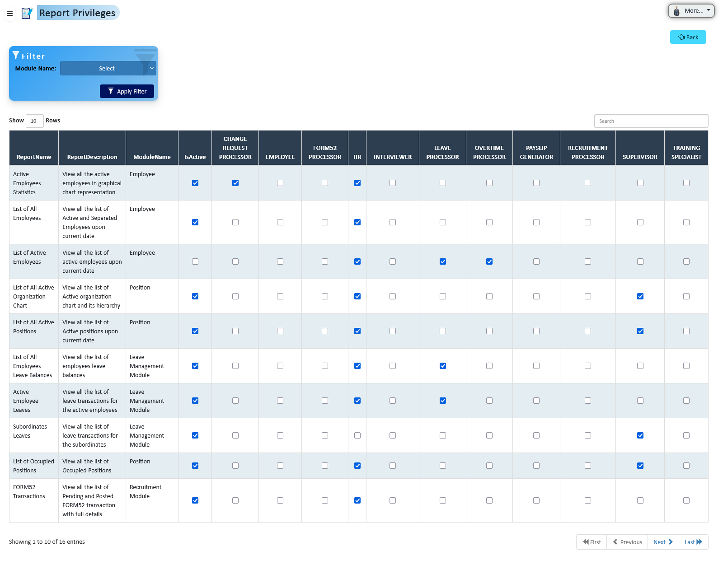Click the Back button
This screenshot has height=588, width=723.
(688, 37)
